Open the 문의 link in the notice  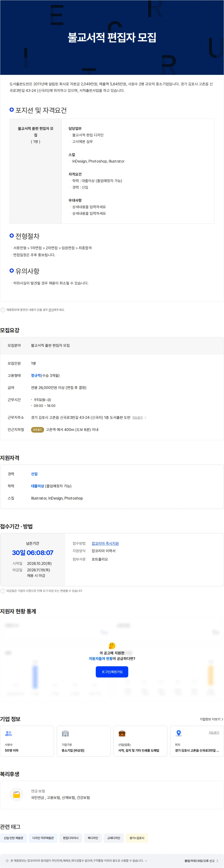click(x=51, y=310)
